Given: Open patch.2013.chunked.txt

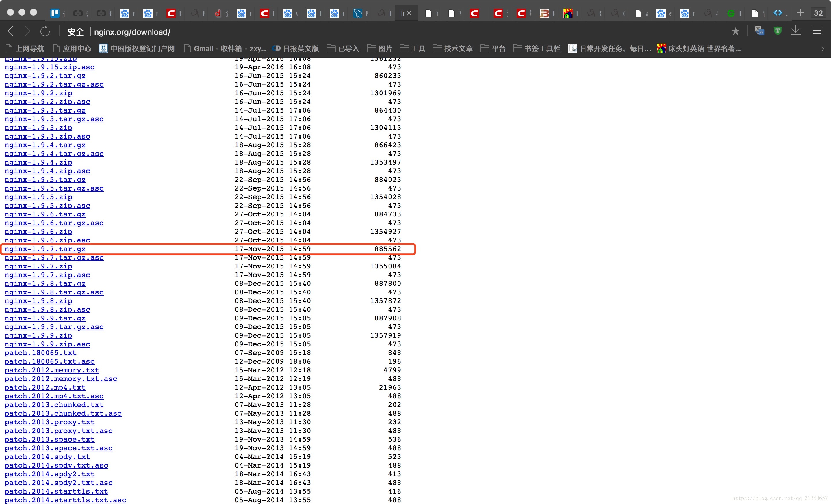Looking at the screenshot, I should (x=54, y=405).
